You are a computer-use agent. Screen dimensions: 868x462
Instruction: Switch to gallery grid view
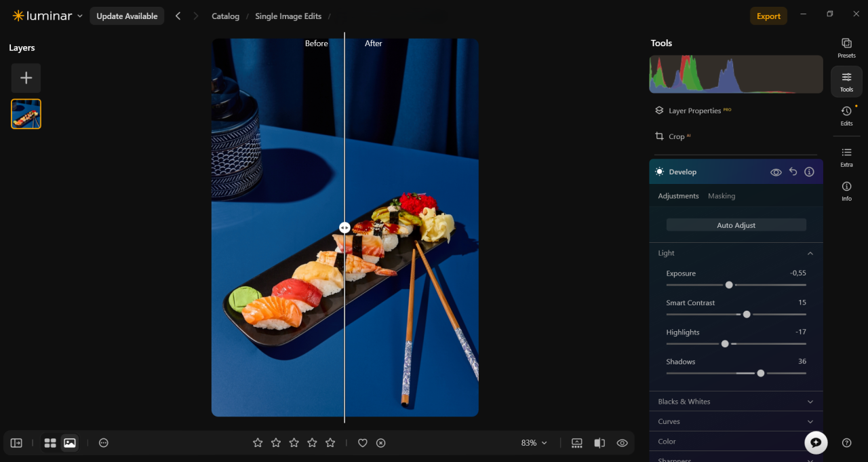[50, 443]
